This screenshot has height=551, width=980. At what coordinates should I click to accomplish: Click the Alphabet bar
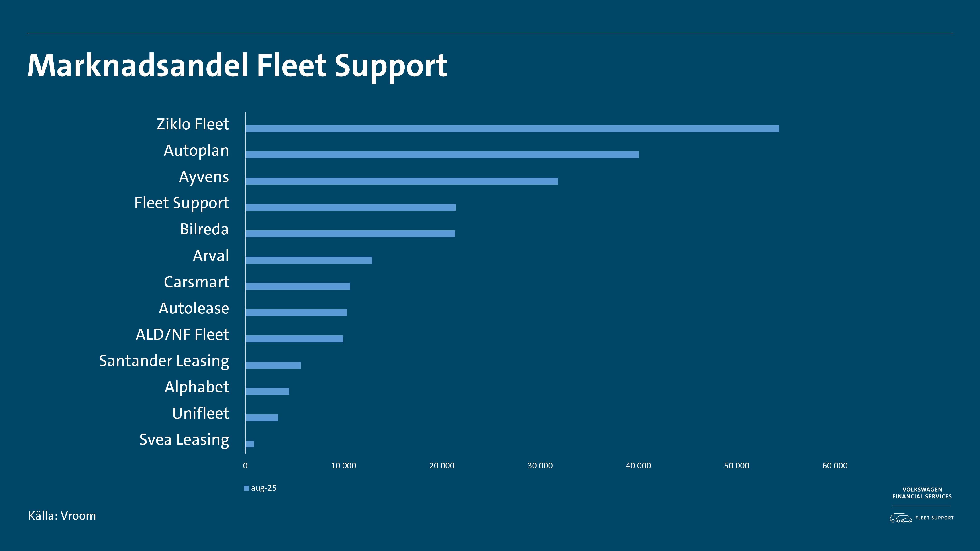(267, 391)
